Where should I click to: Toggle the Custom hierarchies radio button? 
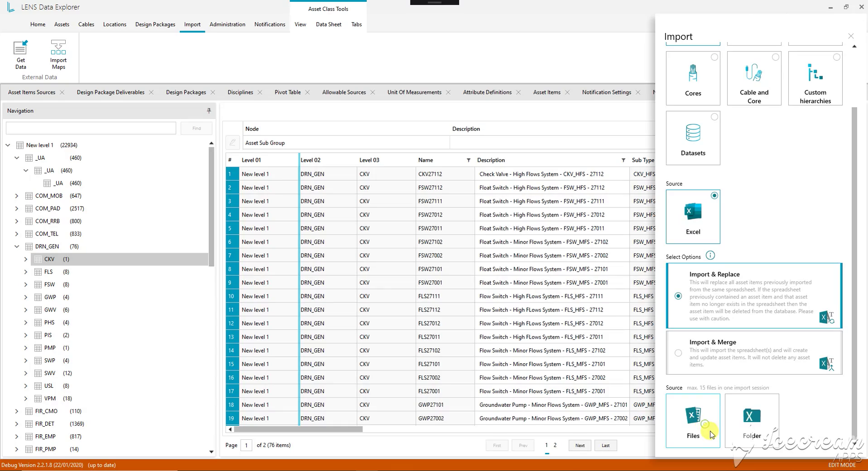(836, 57)
